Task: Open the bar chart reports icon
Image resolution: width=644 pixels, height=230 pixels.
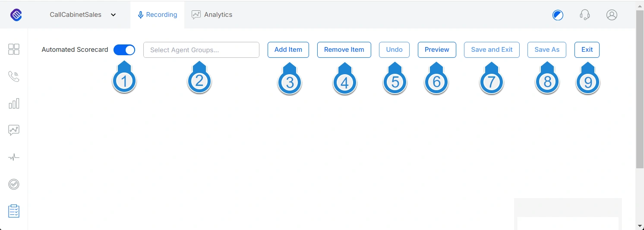Action: [14, 104]
